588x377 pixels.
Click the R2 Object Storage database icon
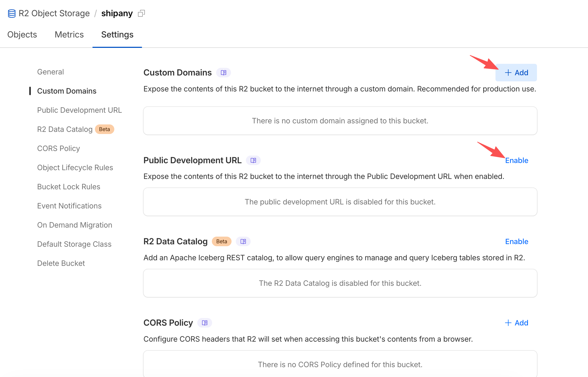tap(12, 13)
